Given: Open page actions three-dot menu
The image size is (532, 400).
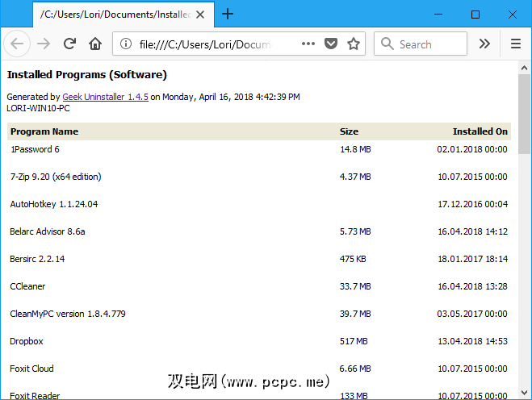Looking at the screenshot, I should 308,44.
